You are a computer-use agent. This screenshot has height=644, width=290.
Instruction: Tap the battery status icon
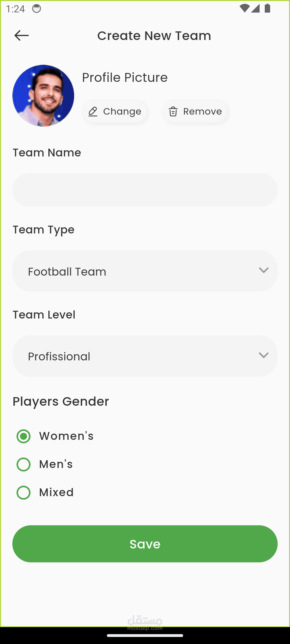click(x=267, y=9)
